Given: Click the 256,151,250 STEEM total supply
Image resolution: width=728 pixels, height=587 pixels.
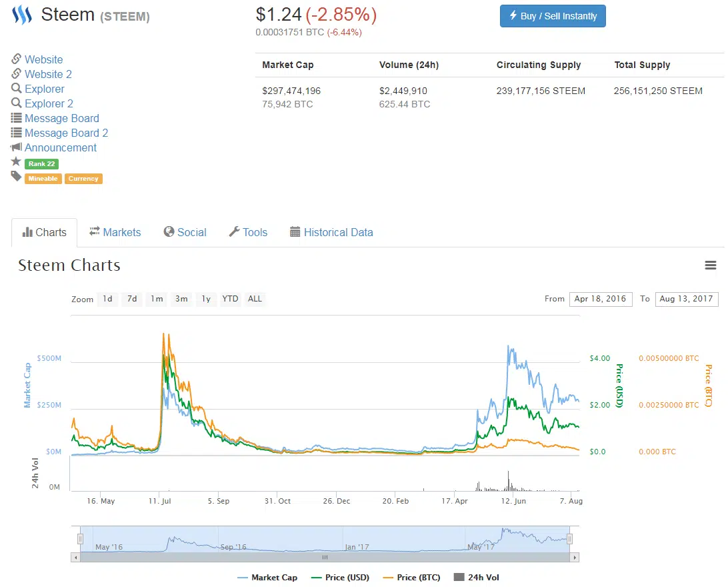Looking at the screenshot, I should pos(659,91).
